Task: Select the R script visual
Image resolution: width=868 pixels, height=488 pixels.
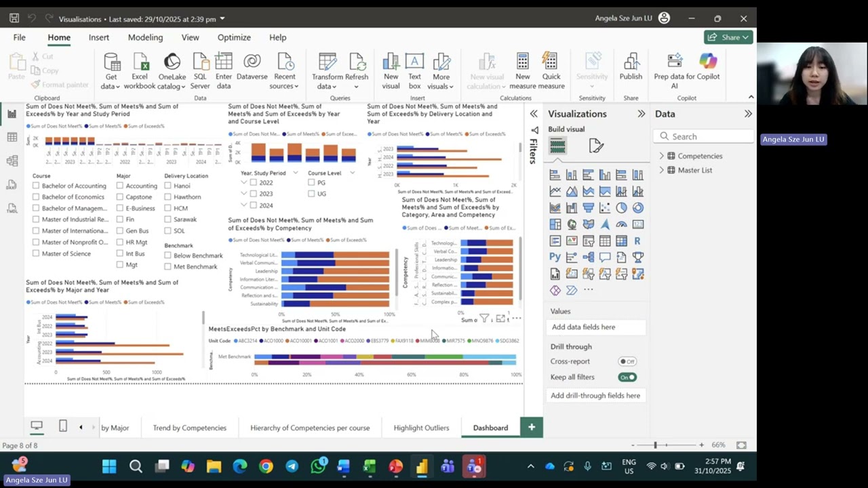Action: coord(637,241)
